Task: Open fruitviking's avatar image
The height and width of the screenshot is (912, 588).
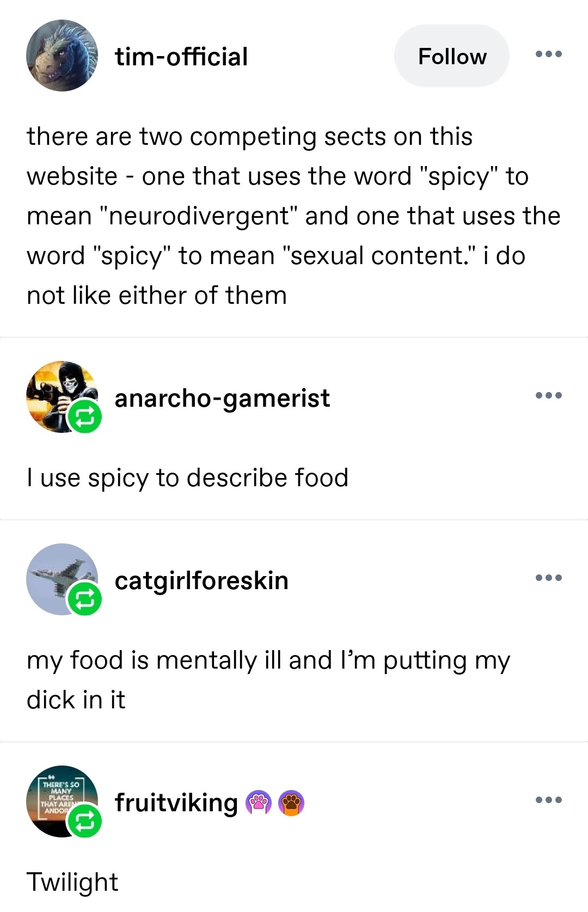Action: coord(57,795)
